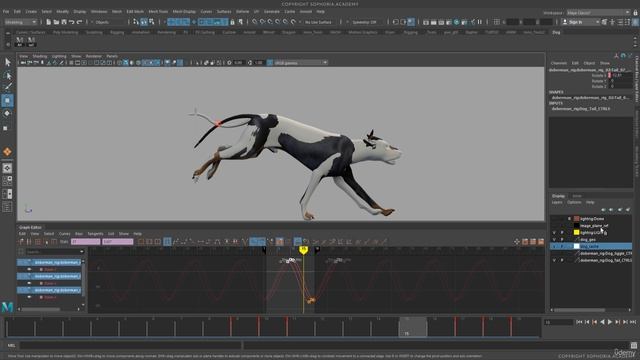Click the orange last-used tool icon
The image size is (640, 360).
[x=7, y=152]
